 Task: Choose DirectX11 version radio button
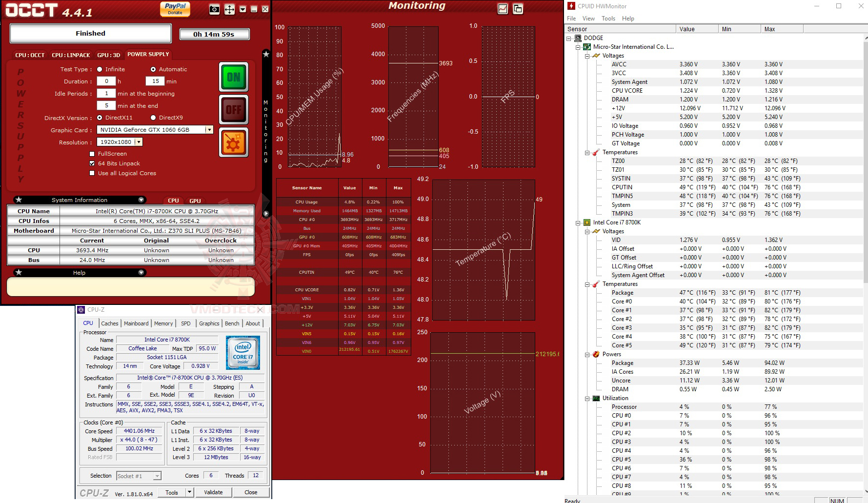(100, 118)
